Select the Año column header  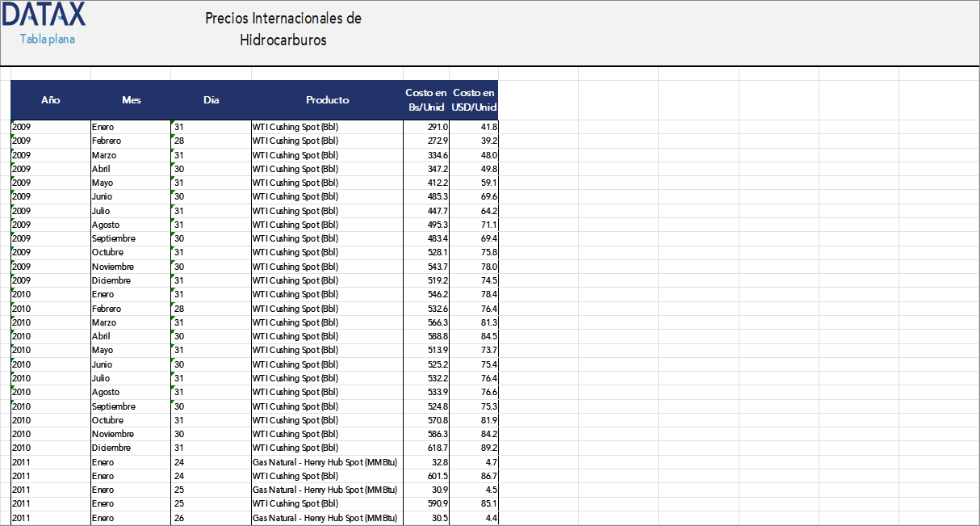pyautogui.click(x=51, y=99)
